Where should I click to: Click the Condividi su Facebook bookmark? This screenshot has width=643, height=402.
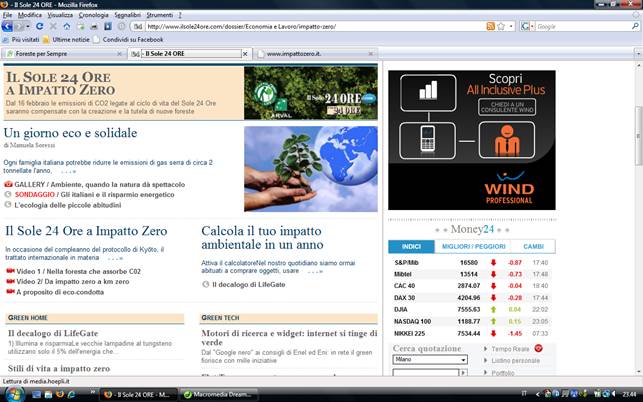(128, 39)
